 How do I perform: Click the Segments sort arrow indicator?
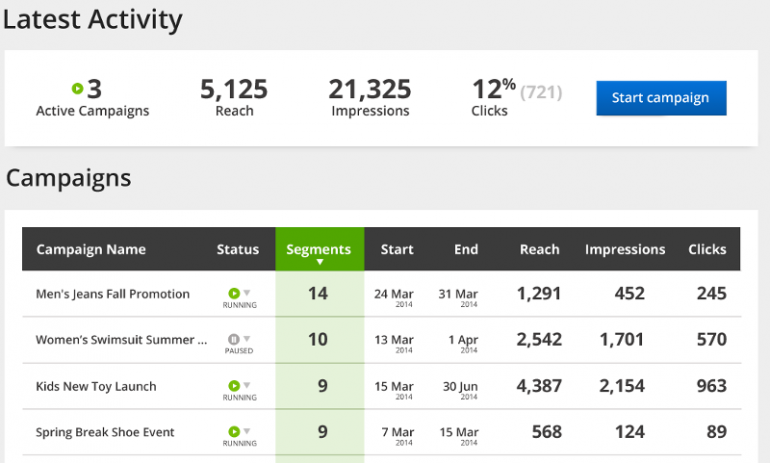click(319, 263)
